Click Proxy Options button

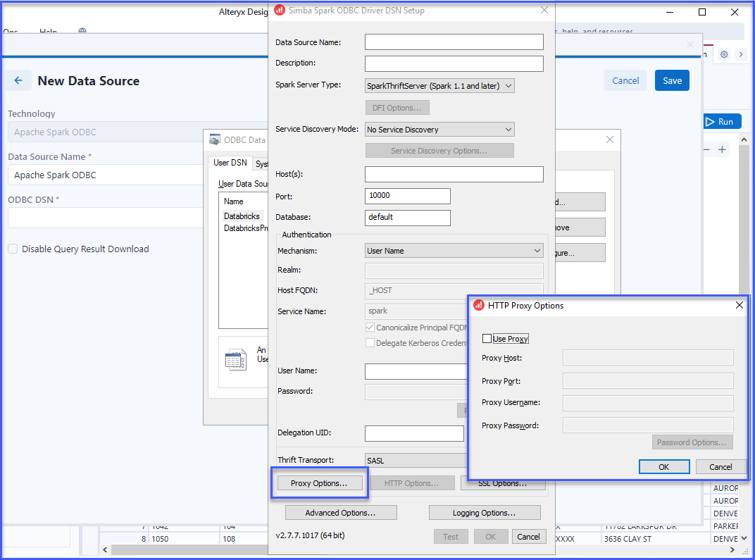(319, 483)
